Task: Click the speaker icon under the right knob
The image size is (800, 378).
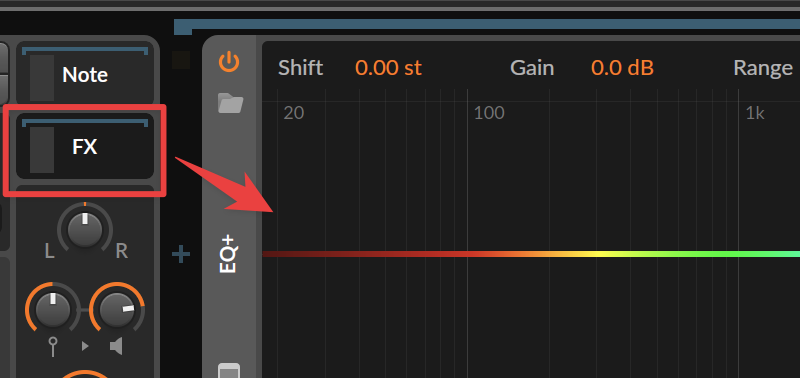Action: tap(116, 346)
